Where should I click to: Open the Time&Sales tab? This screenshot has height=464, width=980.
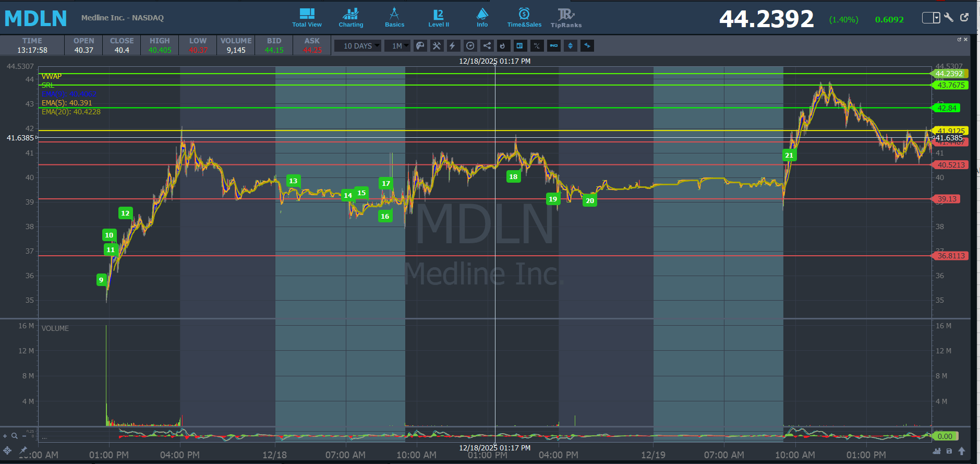point(524,18)
